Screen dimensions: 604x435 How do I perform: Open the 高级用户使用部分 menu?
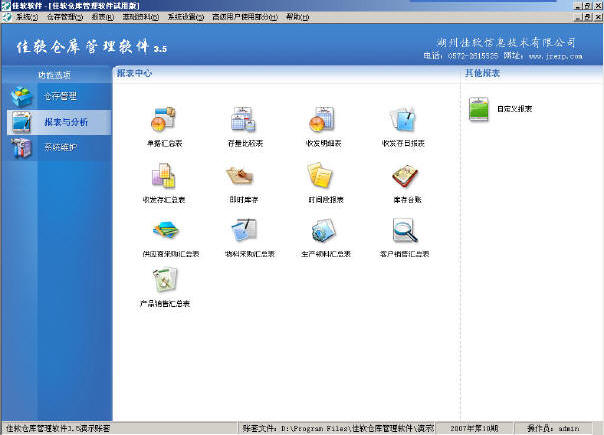245,17
